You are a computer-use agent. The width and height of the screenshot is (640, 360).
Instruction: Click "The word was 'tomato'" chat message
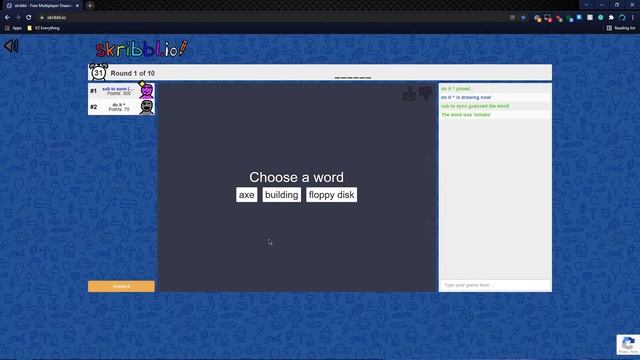[466, 115]
